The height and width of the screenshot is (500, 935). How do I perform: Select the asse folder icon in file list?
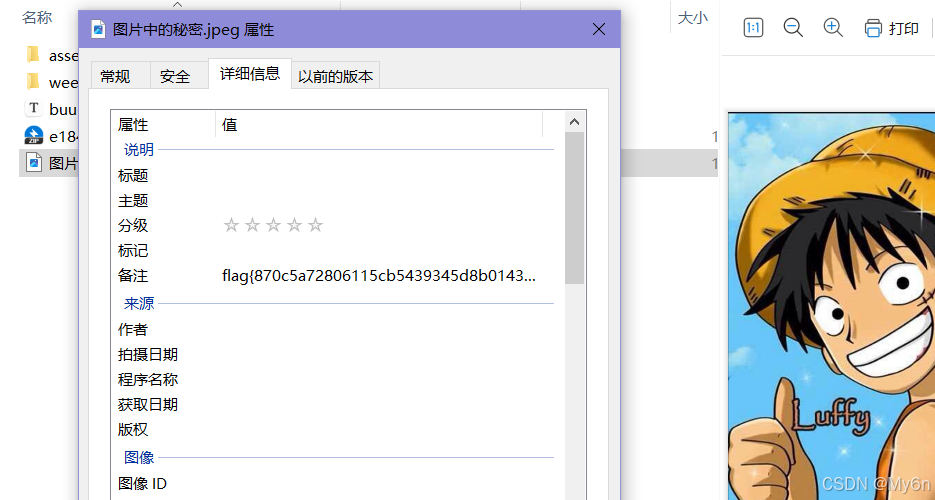33,55
